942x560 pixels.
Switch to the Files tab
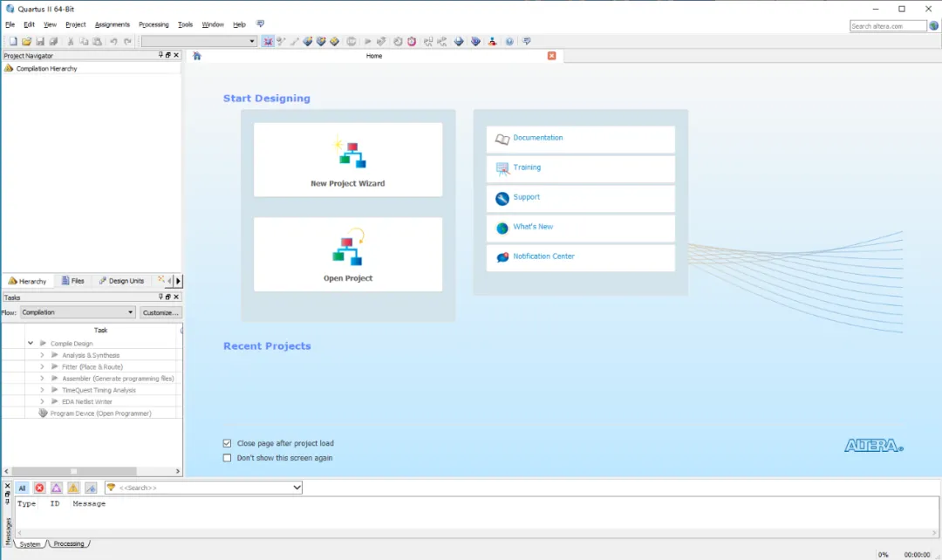(x=72, y=281)
